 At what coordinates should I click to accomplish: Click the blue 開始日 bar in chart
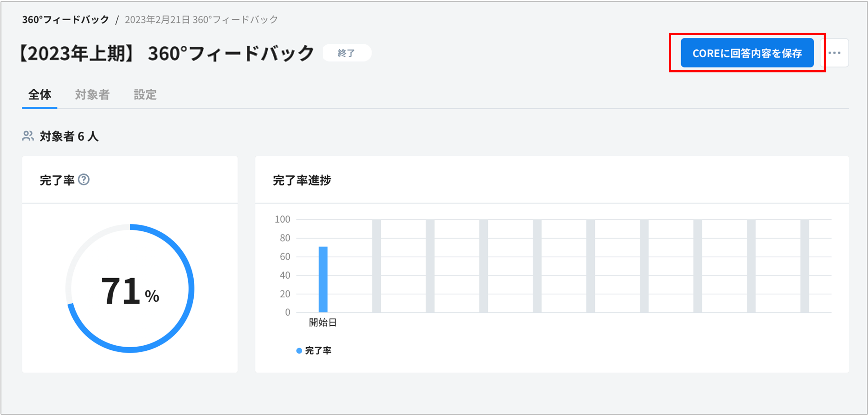[323, 279]
